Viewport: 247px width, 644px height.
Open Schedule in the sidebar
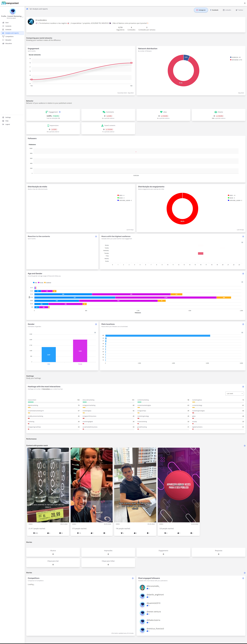tap(8, 29)
